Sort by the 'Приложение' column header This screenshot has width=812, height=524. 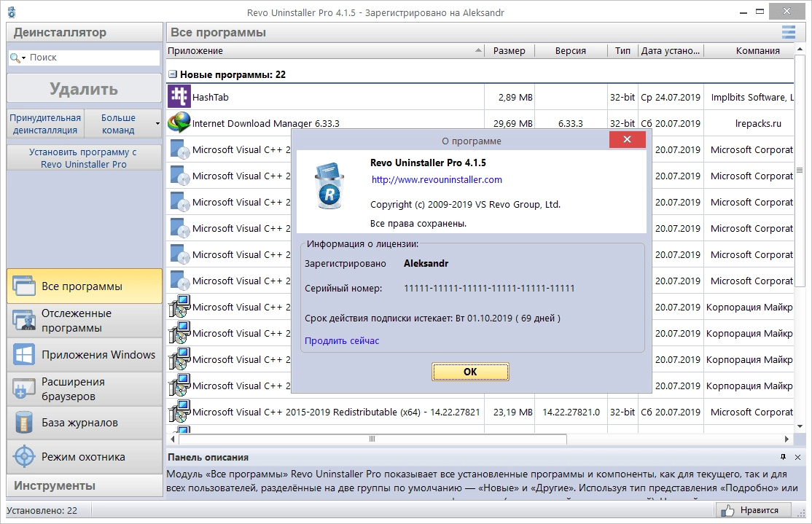tap(325, 51)
